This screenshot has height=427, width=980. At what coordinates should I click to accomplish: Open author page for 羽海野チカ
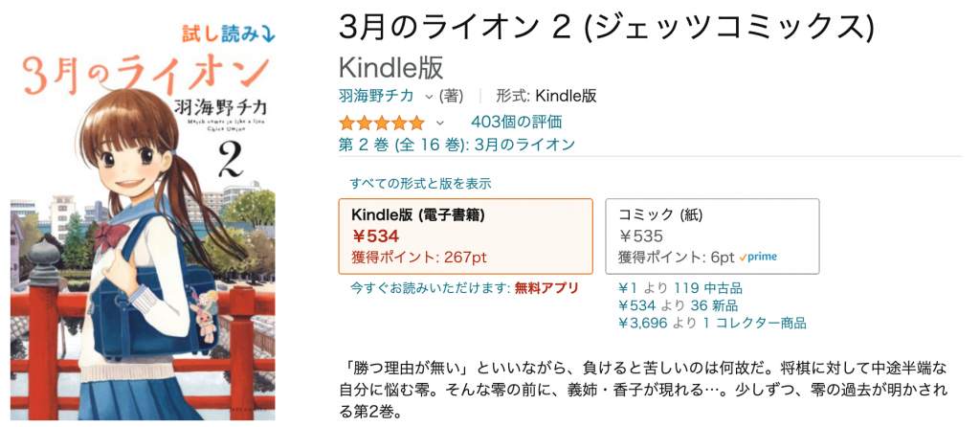tap(377, 96)
